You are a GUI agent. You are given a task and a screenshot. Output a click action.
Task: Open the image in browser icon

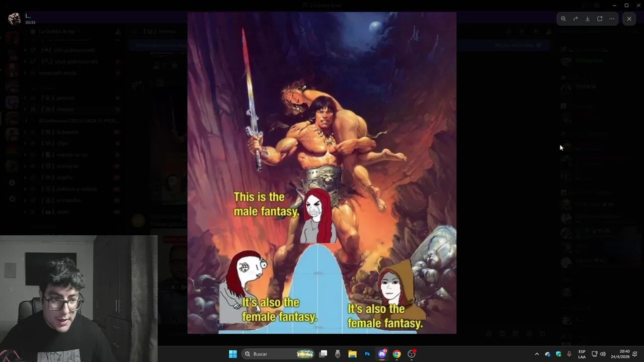pyautogui.click(x=600, y=19)
